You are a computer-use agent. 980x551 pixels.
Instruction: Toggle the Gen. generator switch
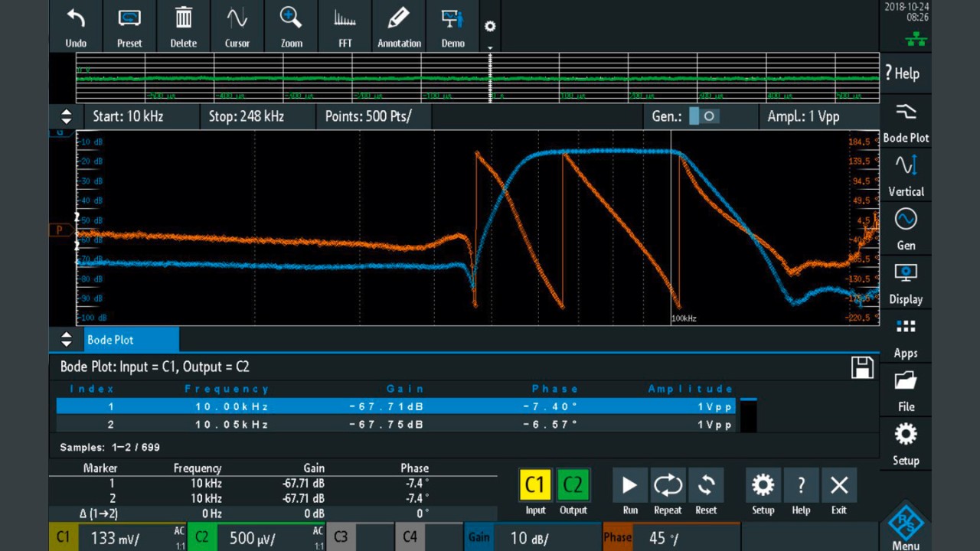(x=704, y=116)
